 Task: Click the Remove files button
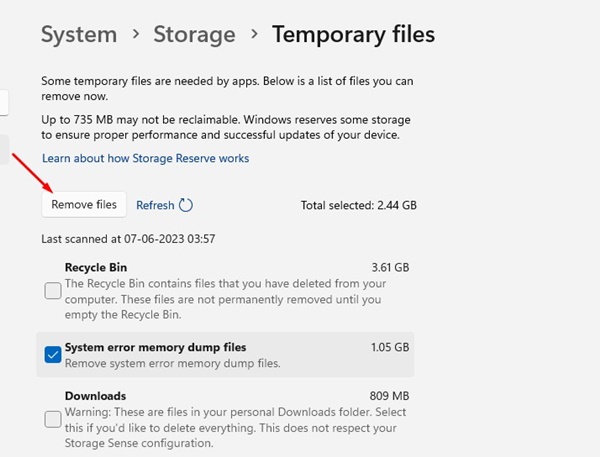point(84,205)
